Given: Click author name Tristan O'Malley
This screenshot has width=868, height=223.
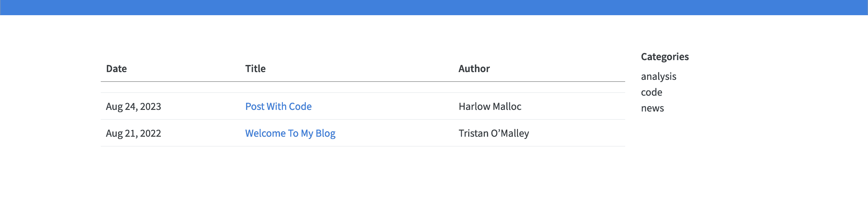Looking at the screenshot, I should point(493,133).
